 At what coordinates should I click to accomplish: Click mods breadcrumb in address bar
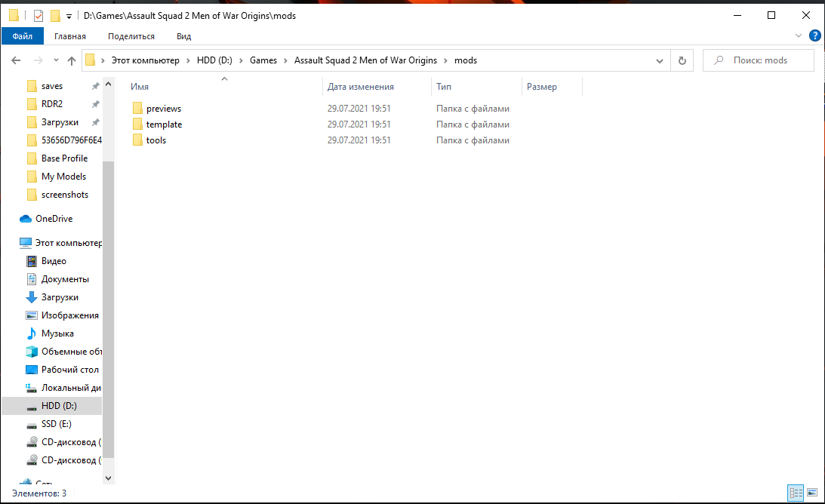click(466, 60)
